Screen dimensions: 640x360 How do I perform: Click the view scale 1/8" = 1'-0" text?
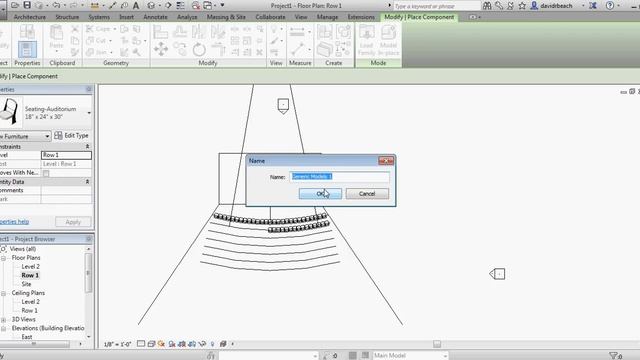(x=118, y=344)
